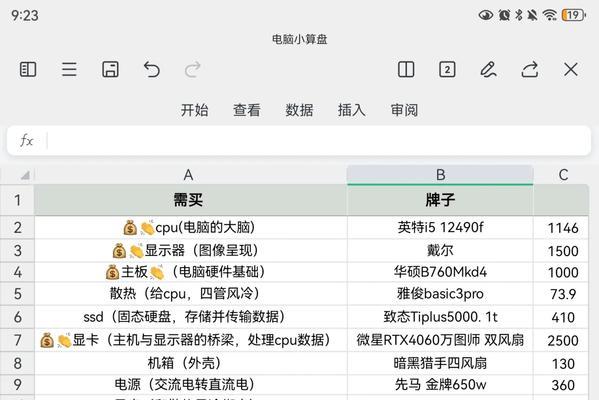This screenshot has width=599, height=400.
Task: Open the 开始 tab
Action: [x=194, y=110]
